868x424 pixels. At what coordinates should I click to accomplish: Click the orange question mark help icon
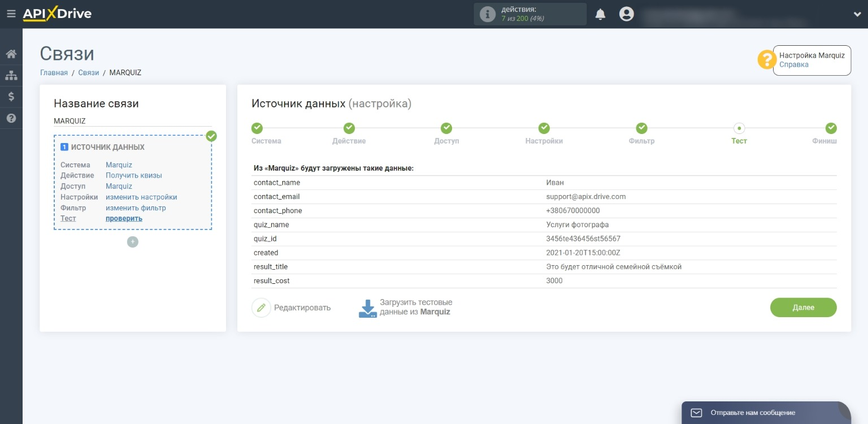[767, 59]
